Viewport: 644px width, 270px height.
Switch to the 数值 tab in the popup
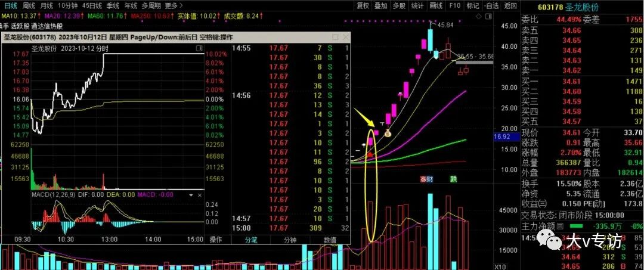click(x=329, y=240)
